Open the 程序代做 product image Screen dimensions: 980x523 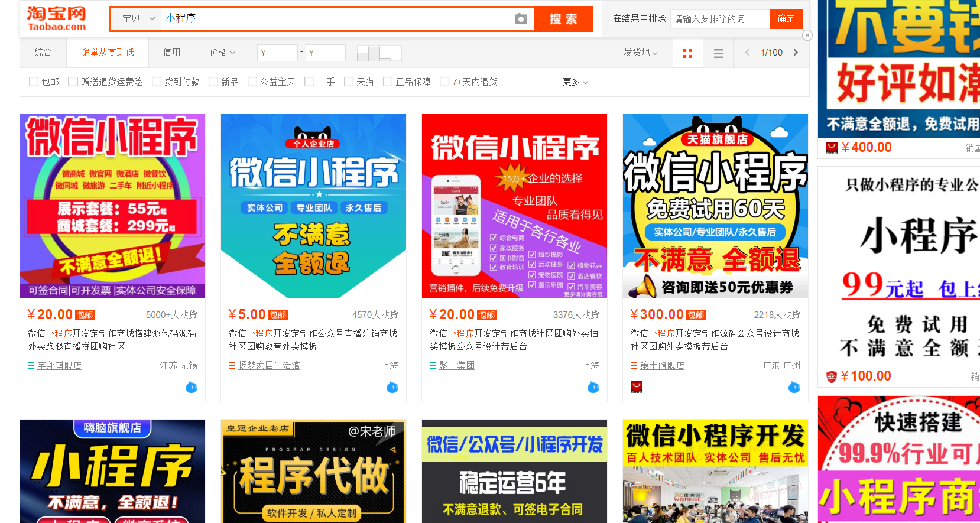313,471
